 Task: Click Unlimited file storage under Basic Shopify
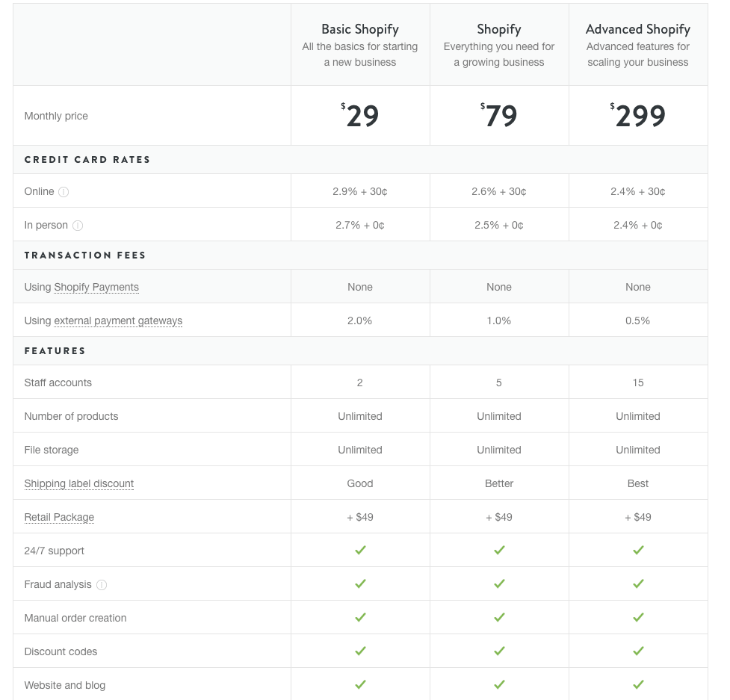(x=360, y=450)
